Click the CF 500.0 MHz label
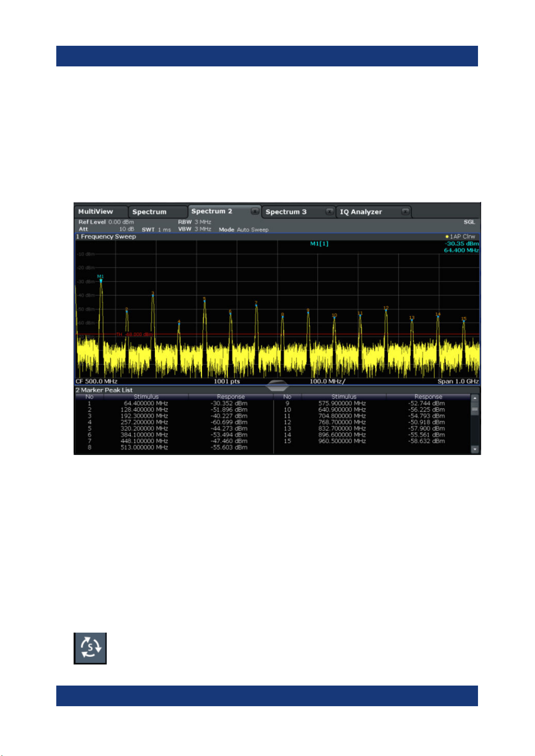 pyautogui.click(x=96, y=381)
